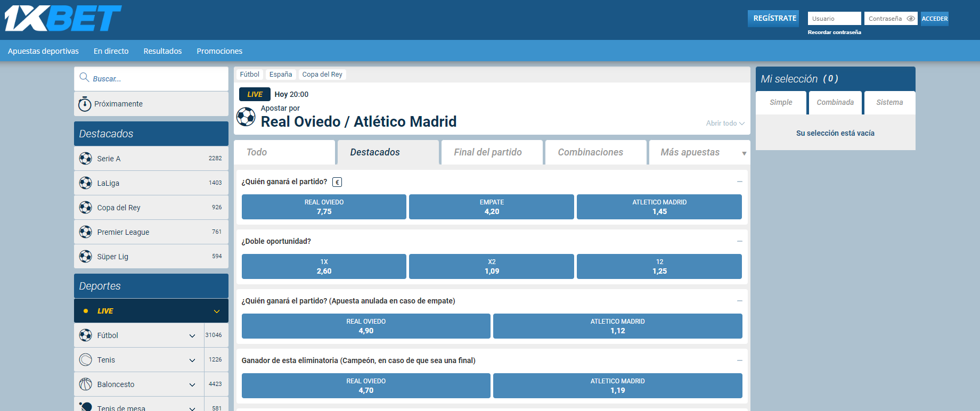The height and width of the screenshot is (411, 980).
Task: Open the Promociones menu
Action: pos(219,51)
